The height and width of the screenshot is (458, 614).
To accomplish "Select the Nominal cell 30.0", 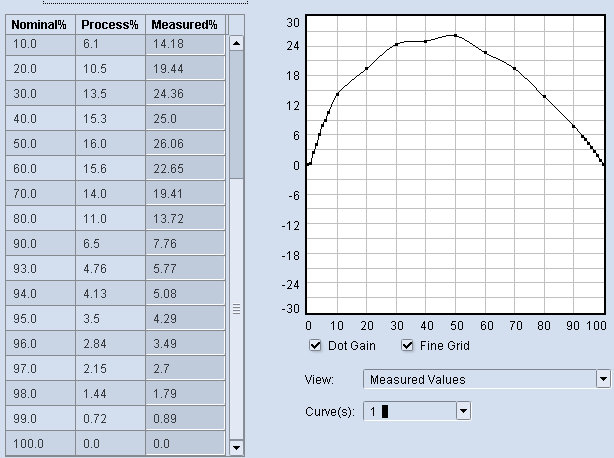I will [x=40, y=94].
